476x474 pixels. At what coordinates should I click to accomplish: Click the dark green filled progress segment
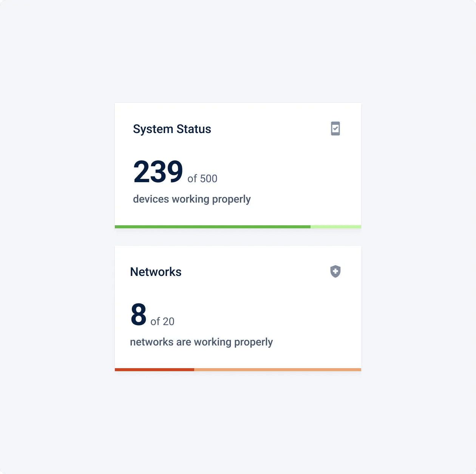[212, 227]
